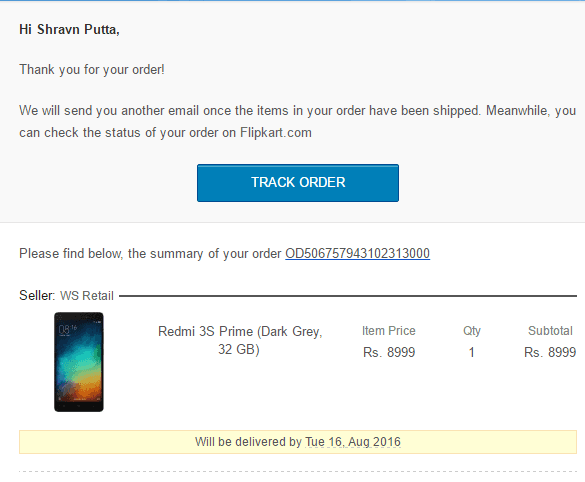Click the Seller label
585x482 pixels.
(37, 295)
